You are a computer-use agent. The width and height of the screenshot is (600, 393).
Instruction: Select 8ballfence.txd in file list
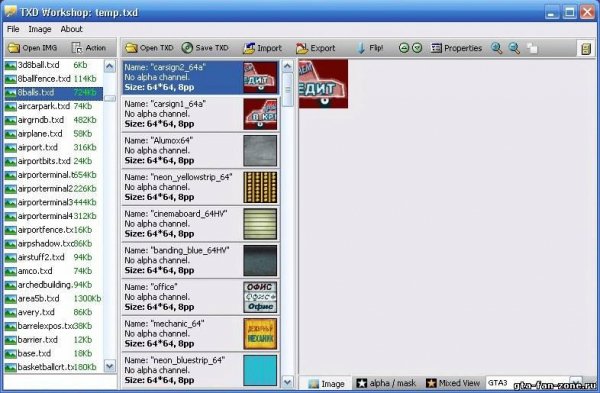54,79
